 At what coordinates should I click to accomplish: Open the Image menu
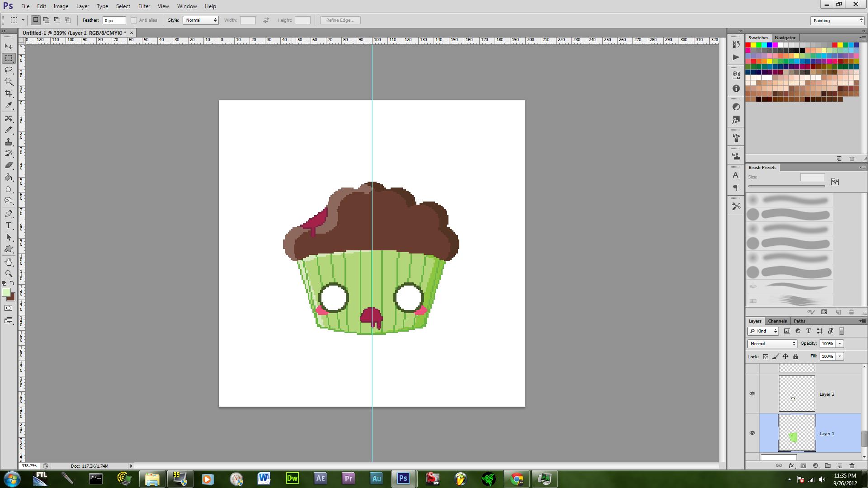(61, 6)
